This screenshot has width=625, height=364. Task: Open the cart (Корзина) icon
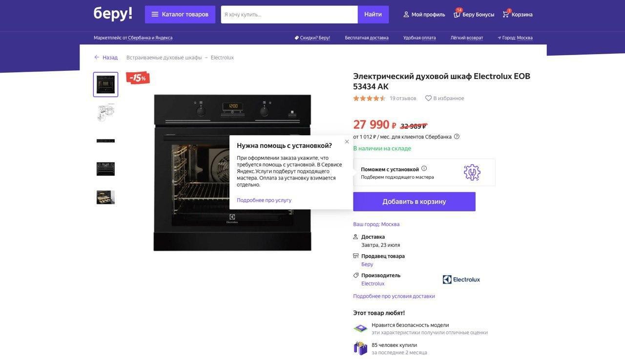(x=506, y=15)
